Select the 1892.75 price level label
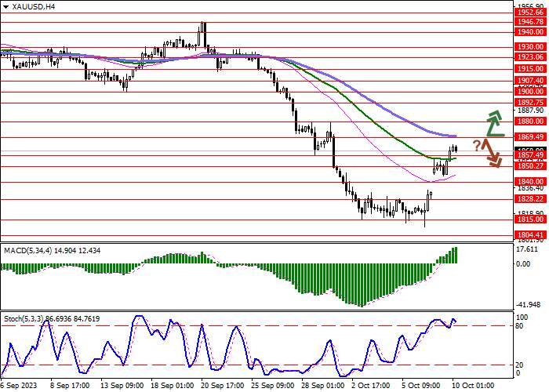 click(531, 103)
